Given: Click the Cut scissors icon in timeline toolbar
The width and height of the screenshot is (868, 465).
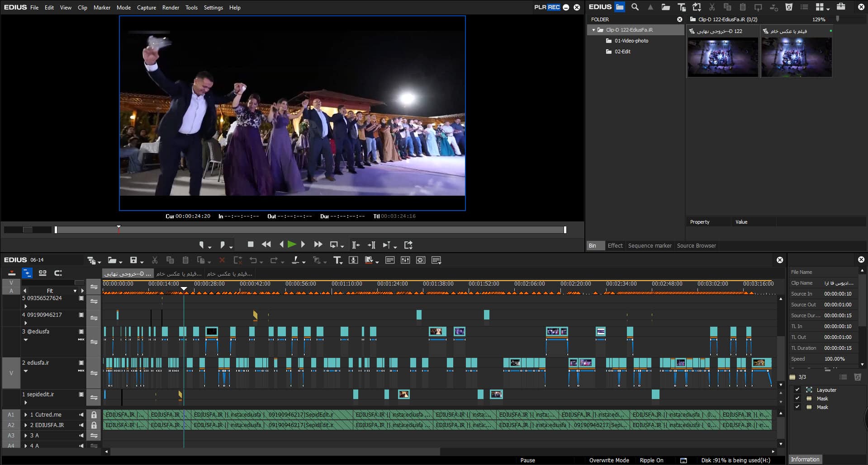Looking at the screenshot, I should [155, 260].
